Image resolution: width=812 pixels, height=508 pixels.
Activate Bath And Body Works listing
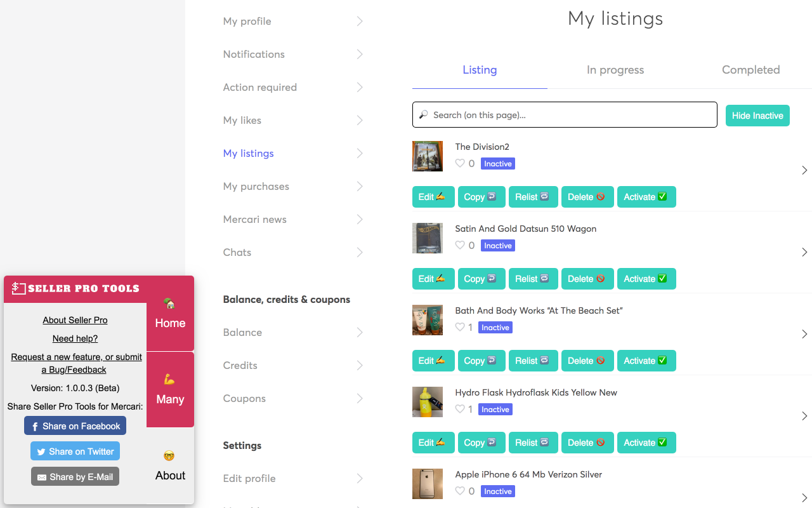(646, 361)
